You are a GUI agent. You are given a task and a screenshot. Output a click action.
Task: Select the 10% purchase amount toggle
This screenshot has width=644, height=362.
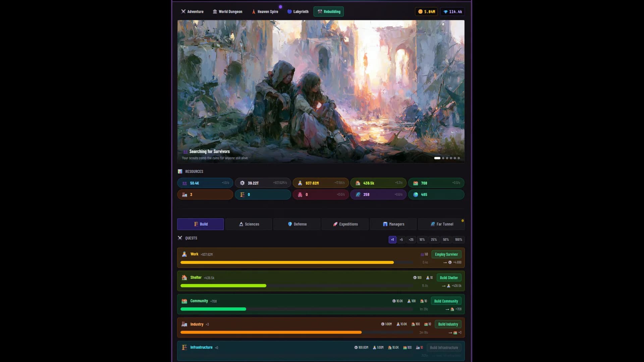click(x=422, y=240)
